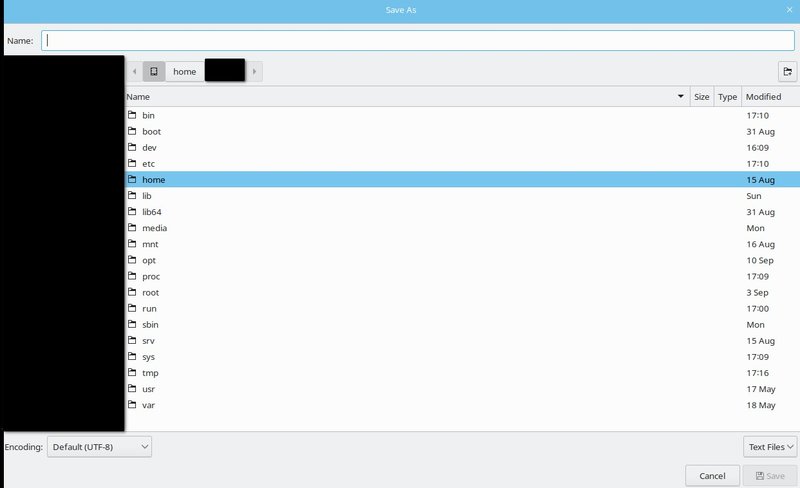Click the folder icon next to lib

tap(132, 196)
